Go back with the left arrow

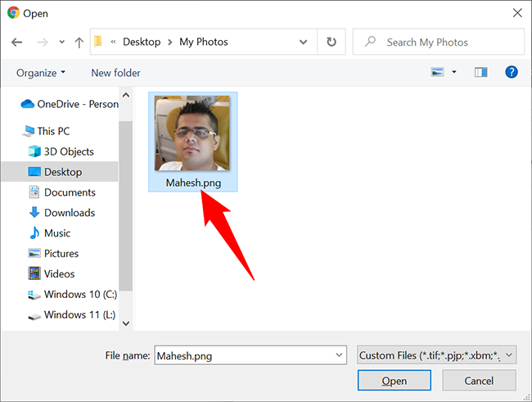point(16,42)
